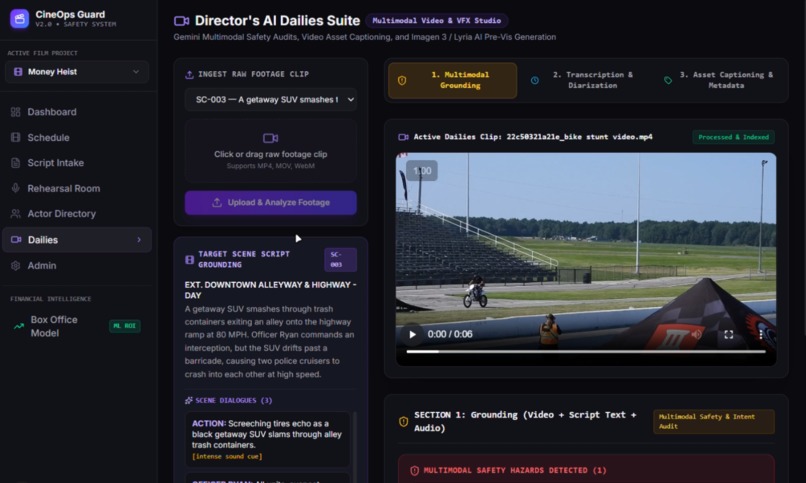Click the camera icon beside Director's AI Dailies Suite

[x=181, y=21]
